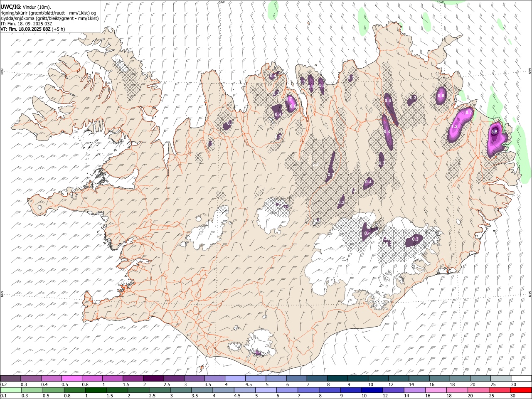Click the 1.2 snowfall value on the map
This screenshot has height=399, width=532.
454,127
